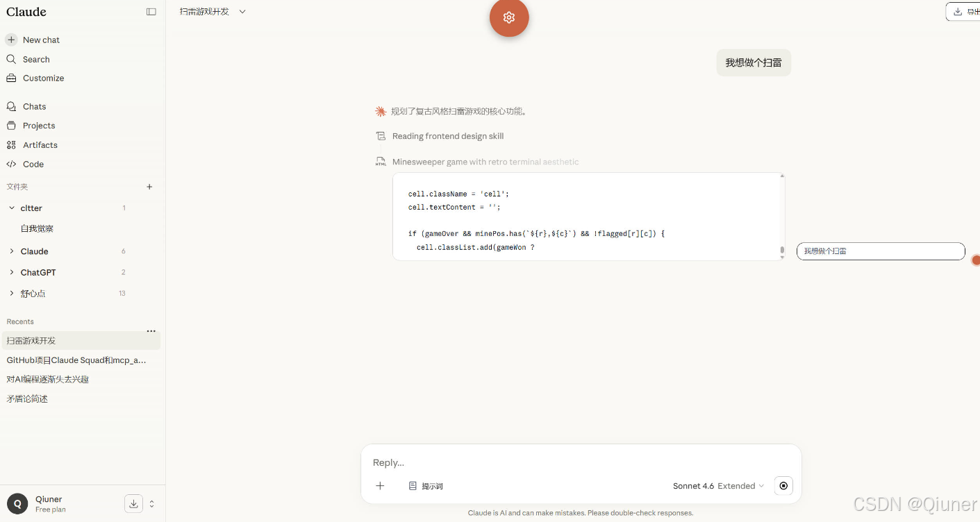980x522 pixels.
Task: Click the code block scroll up arrow
Action: click(782, 176)
